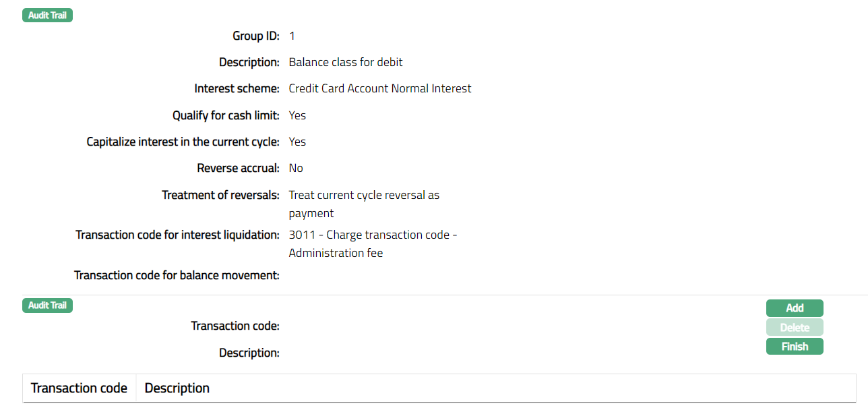Select the Group ID value 1
This screenshot has width=868, height=410.
(x=292, y=36)
